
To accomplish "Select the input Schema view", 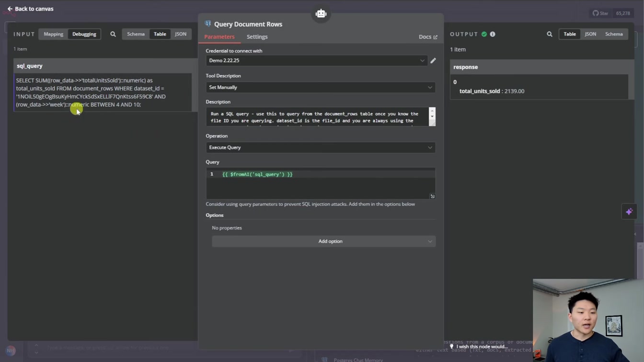I will pos(136,34).
